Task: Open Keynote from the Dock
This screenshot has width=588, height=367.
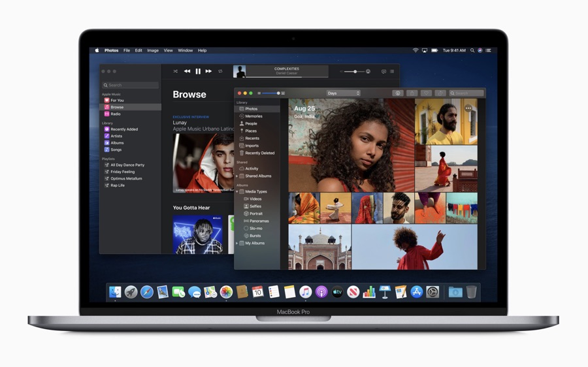Action: click(385, 292)
